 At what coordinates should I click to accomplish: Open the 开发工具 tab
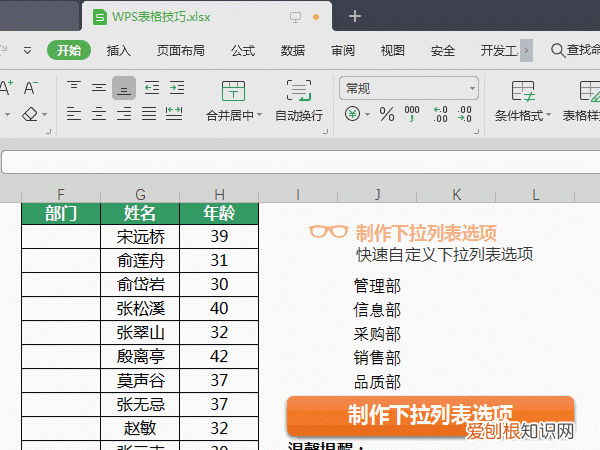(x=499, y=51)
